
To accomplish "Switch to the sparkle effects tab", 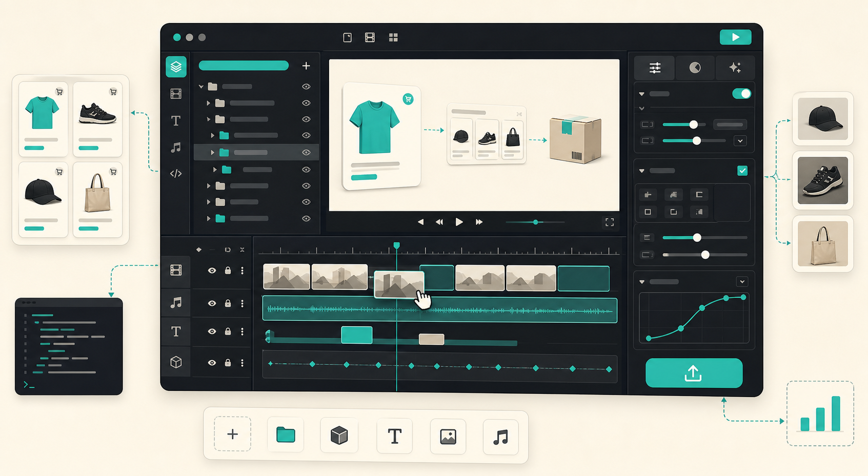I will [x=735, y=68].
